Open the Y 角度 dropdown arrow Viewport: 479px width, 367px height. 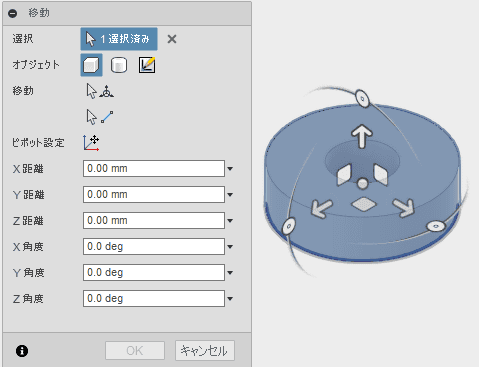point(230,273)
